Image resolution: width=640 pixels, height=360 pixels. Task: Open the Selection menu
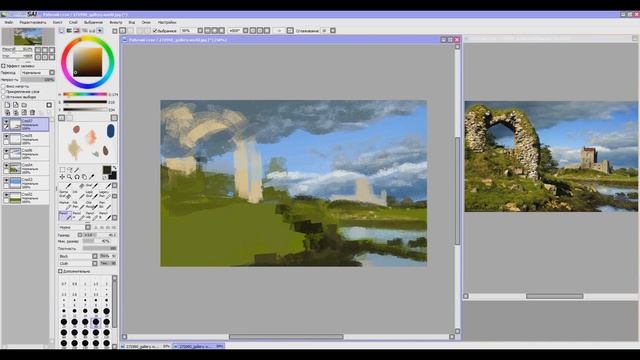coord(93,22)
